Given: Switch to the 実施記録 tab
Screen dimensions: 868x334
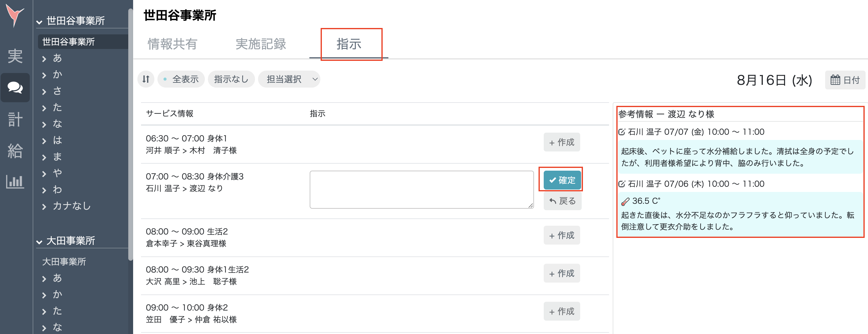Looking at the screenshot, I should coord(260,44).
